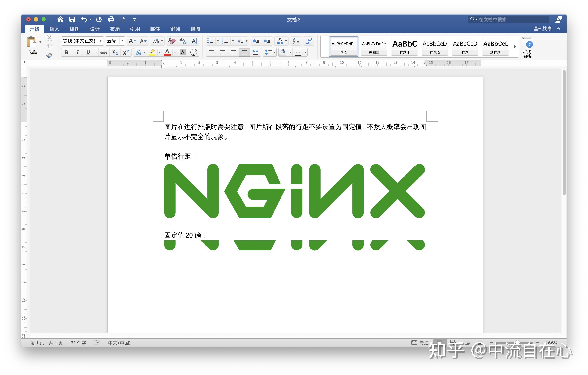Open the 审阅 tab
This screenshot has height=375, width=588.
coord(175,29)
